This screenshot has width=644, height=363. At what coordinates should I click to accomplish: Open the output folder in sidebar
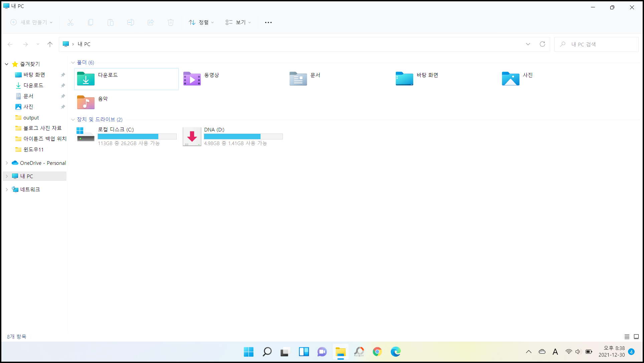click(31, 117)
